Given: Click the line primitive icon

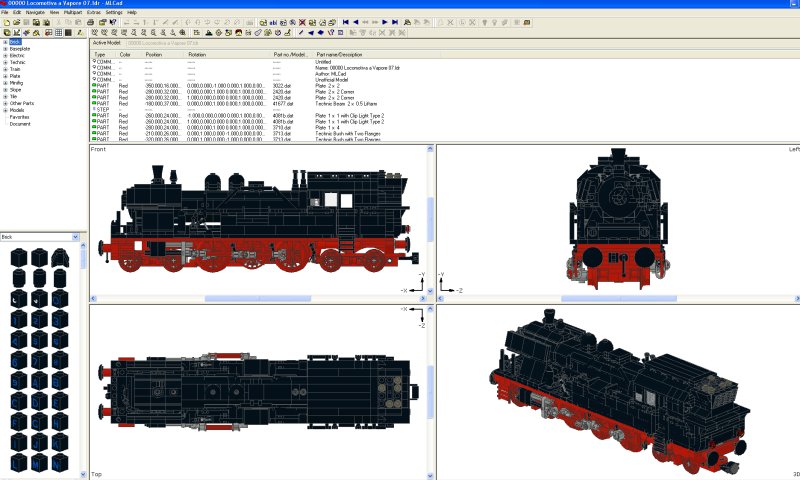Looking at the screenshot, I should point(301,32).
